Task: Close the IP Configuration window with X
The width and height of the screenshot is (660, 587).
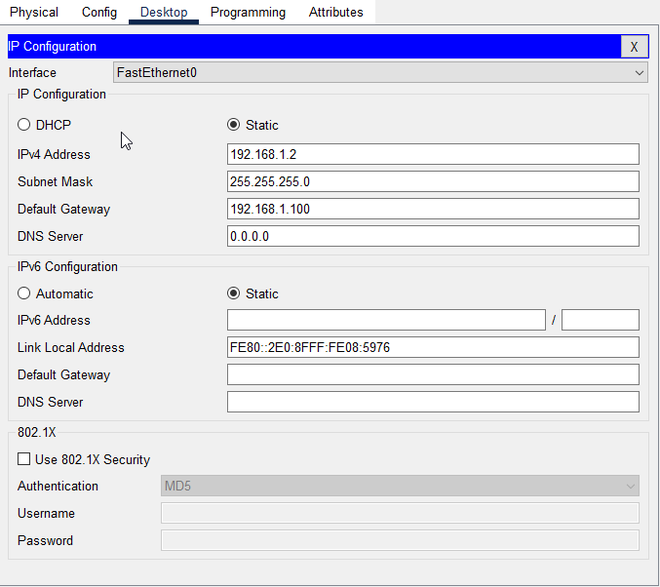Action: click(x=634, y=47)
